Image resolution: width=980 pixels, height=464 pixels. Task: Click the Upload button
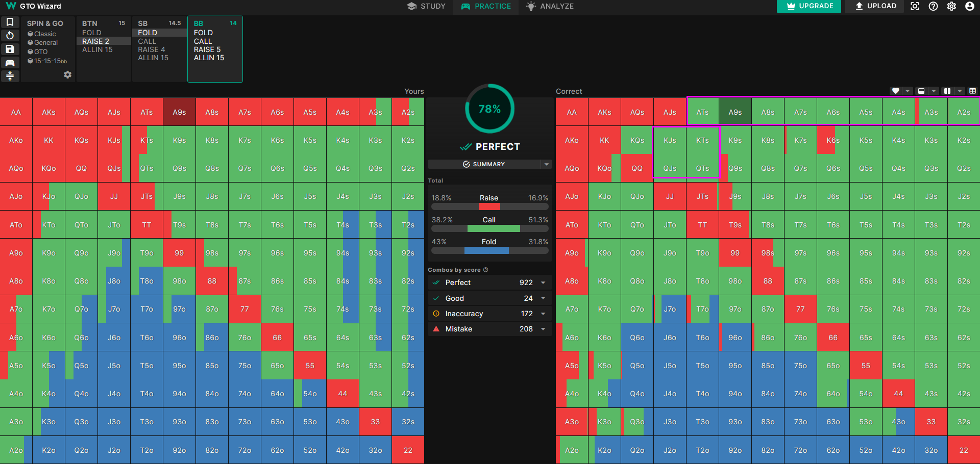[x=876, y=6]
